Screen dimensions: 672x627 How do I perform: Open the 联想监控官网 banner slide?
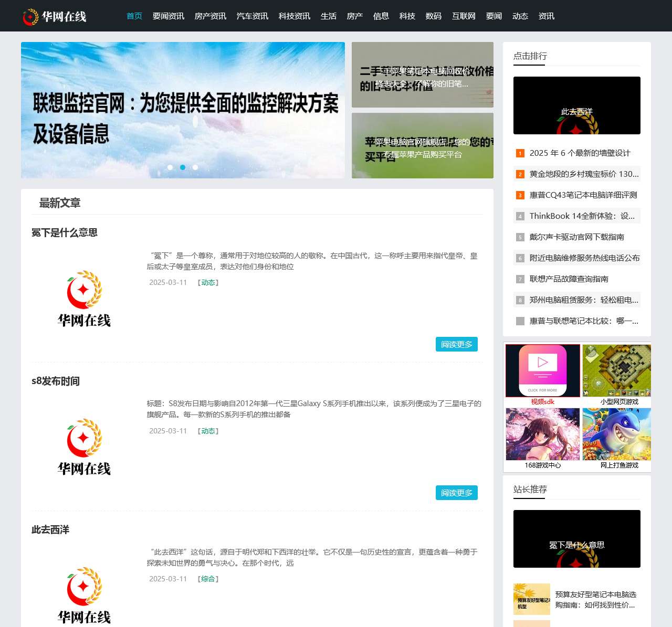[183, 110]
